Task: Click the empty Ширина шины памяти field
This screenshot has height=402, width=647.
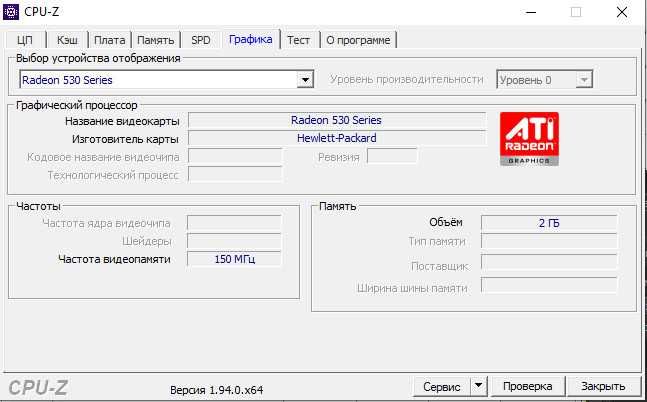Action: 549,285
